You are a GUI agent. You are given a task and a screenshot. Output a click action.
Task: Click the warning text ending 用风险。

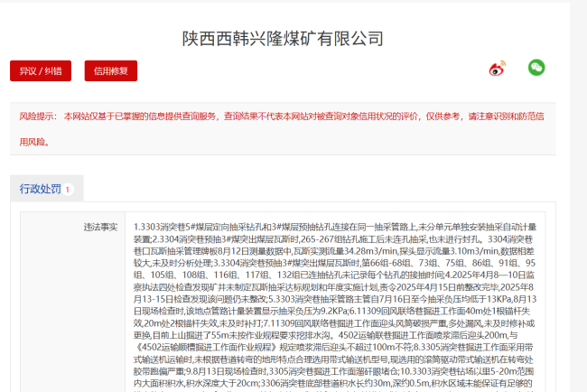coord(34,142)
